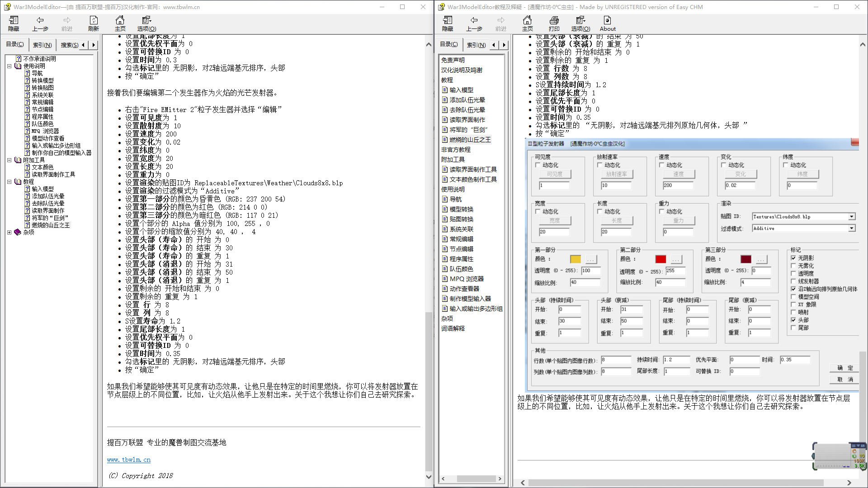Enable the 无雾化 checkbox

coord(793,266)
